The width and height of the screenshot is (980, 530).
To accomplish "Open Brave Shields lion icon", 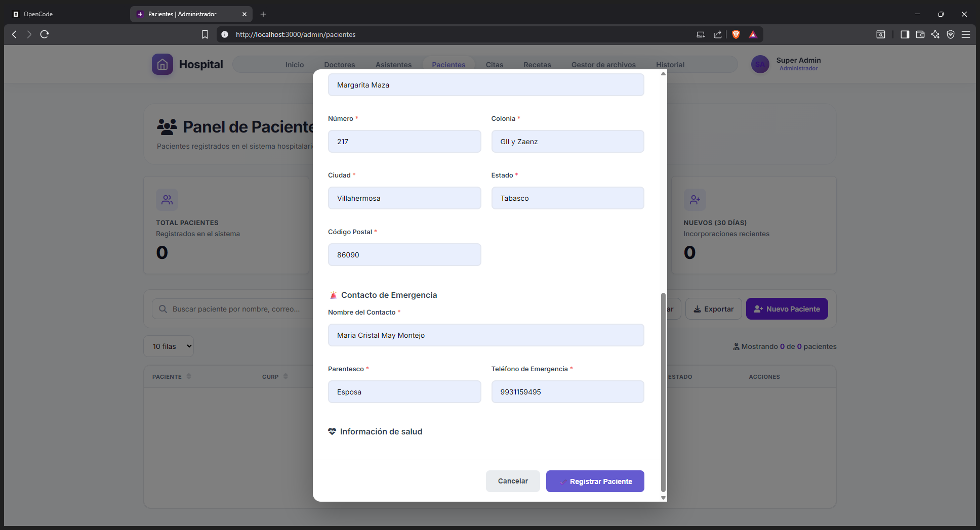I will (x=736, y=34).
